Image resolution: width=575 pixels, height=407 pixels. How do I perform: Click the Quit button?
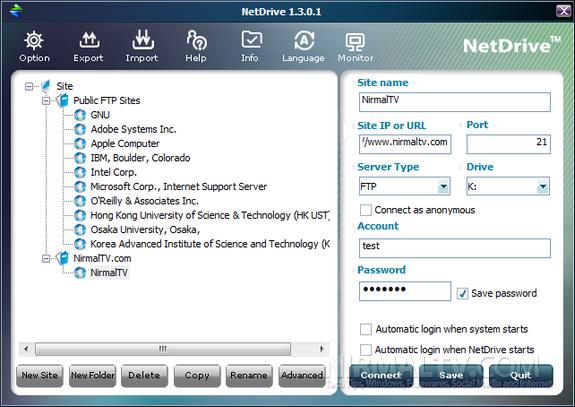pos(521,375)
